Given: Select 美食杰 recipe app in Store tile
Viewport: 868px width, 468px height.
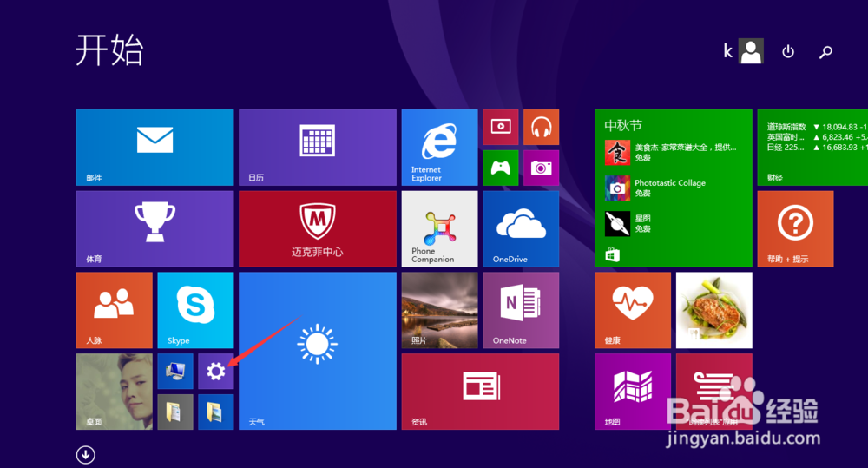Looking at the screenshot, I should [x=671, y=152].
